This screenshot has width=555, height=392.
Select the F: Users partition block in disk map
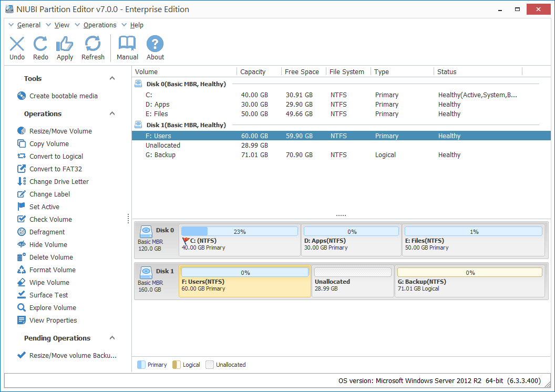pyautogui.click(x=245, y=281)
